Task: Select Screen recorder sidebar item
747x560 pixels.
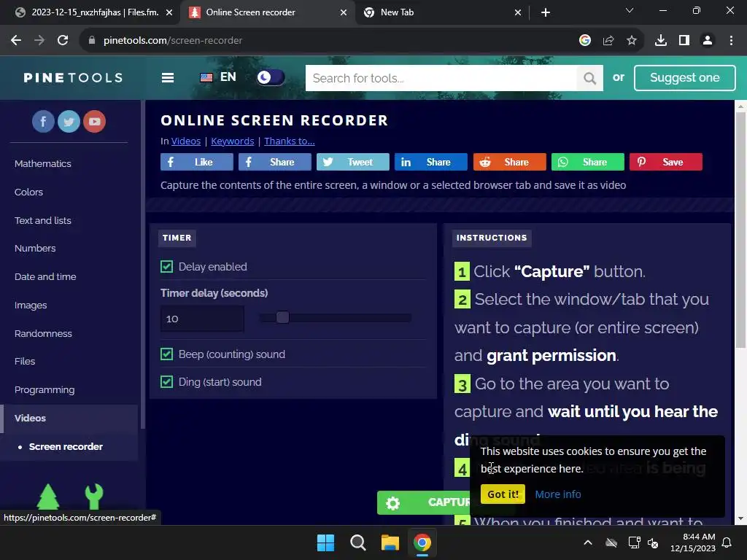Action: pyautogui.click(x=66, y=447)
